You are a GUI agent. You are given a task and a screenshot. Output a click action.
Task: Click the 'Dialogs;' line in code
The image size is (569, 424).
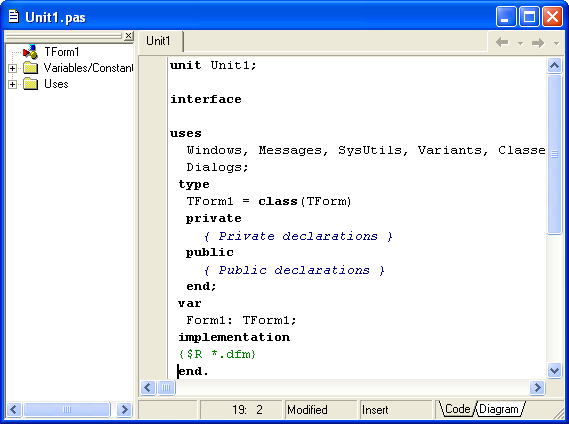tap(217, 167)
